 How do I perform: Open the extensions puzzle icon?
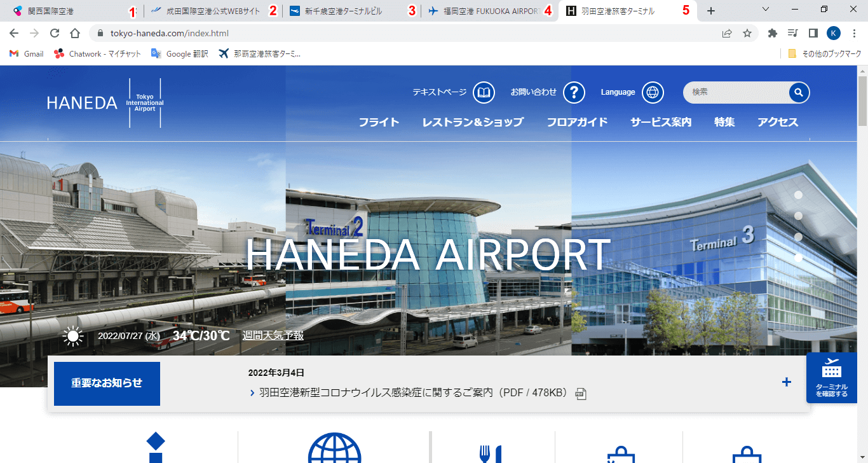(773, 33)
